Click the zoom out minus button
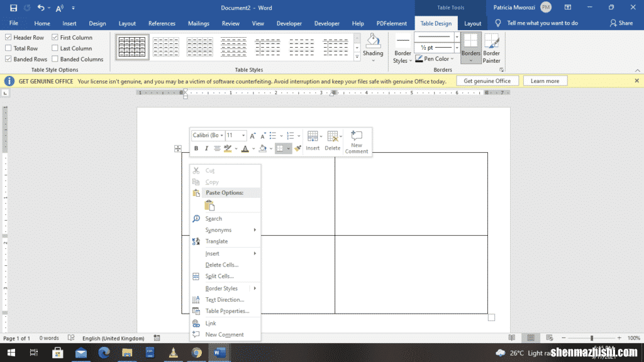This screenshot has height=362, width=644. point(563,337)
